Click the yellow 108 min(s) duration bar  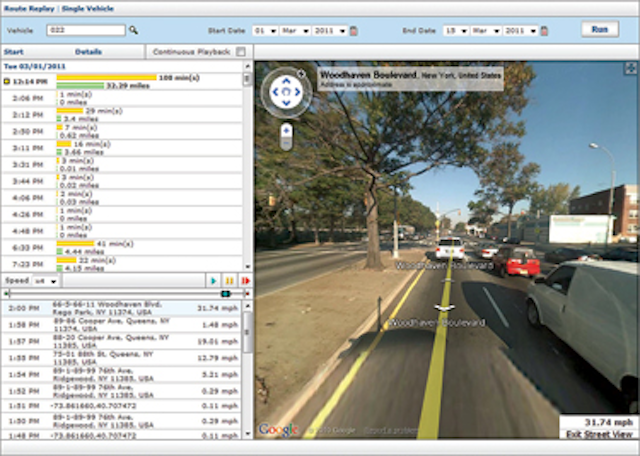[107, 78]
